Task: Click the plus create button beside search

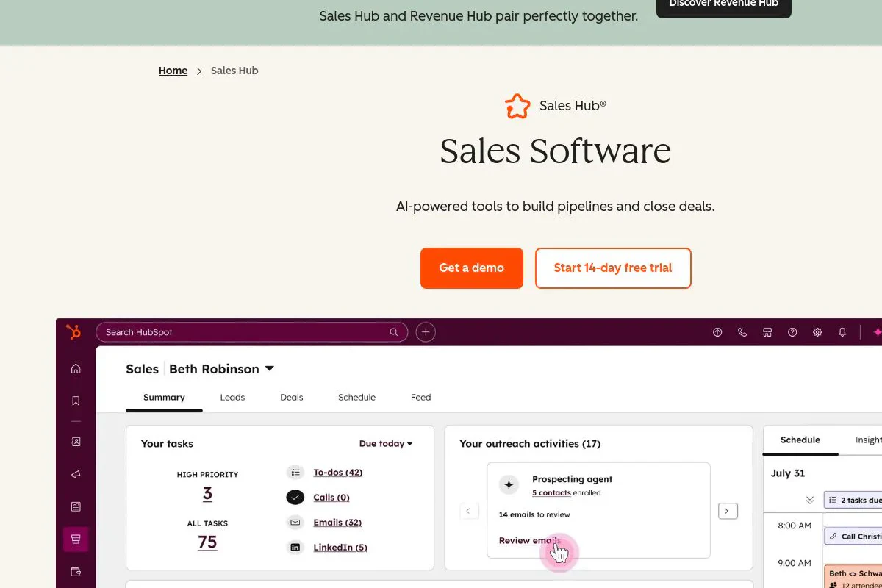Action: click(426, 332)
